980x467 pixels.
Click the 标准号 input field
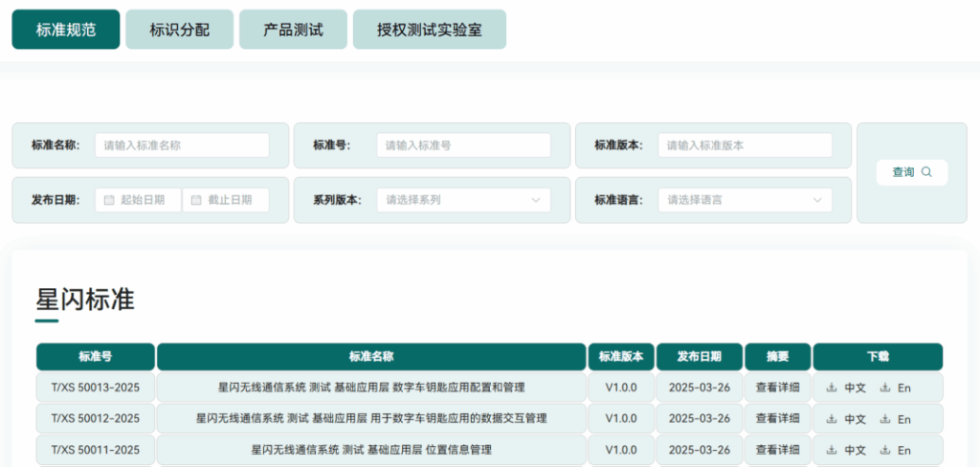(464, 145)
